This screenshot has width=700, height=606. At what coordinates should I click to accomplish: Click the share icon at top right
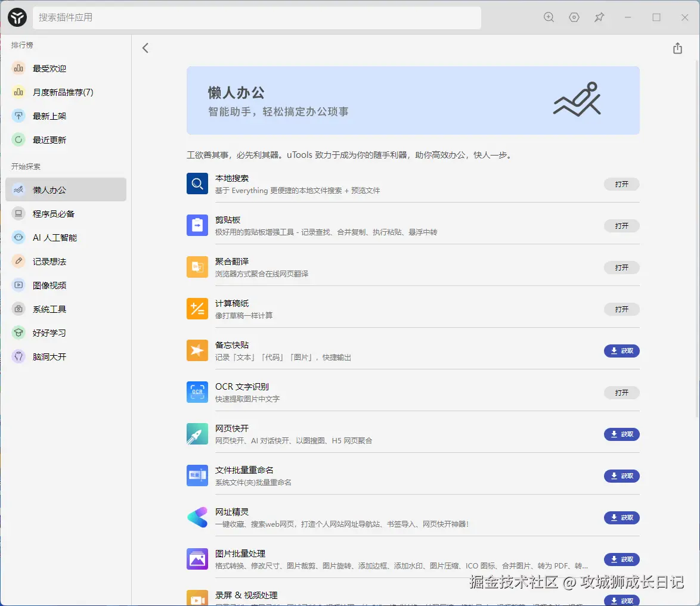coord(677,48)
